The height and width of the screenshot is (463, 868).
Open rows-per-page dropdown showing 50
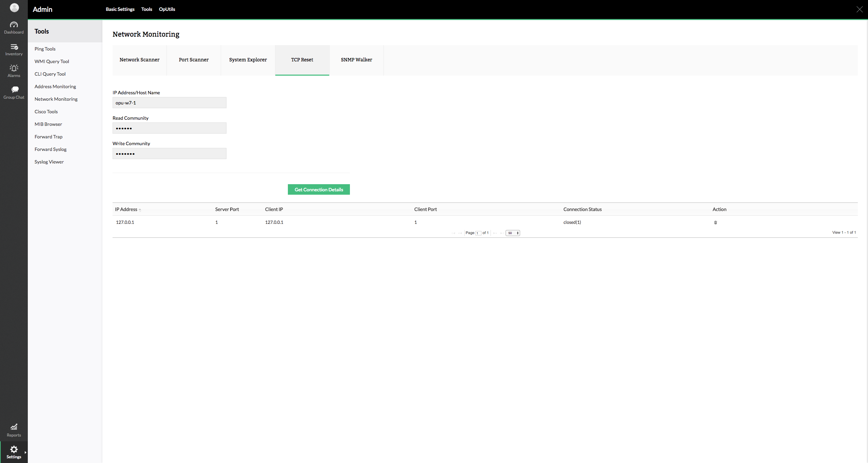513,233
